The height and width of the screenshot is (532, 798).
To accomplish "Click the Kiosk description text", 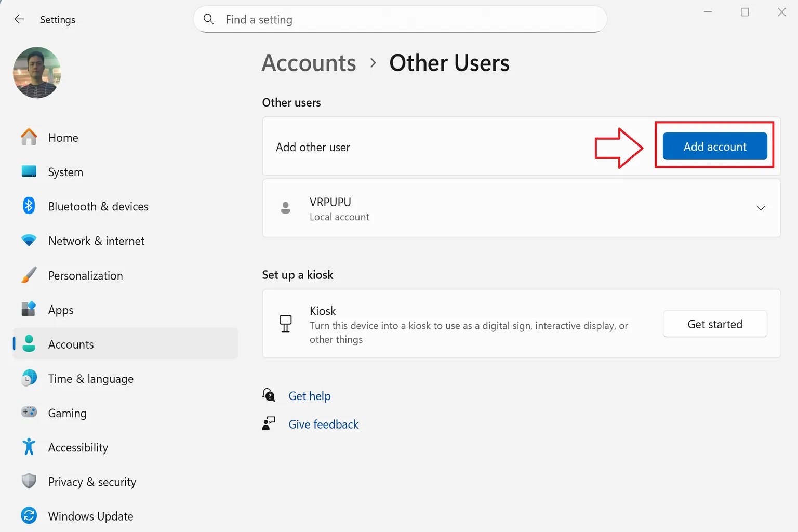I will (x=469, y=332).
